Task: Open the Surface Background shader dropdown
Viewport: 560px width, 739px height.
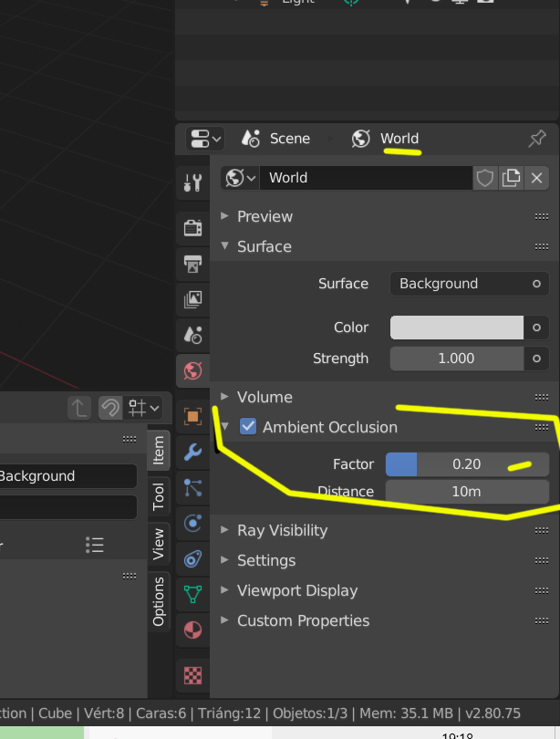Action: click(470, 284)
